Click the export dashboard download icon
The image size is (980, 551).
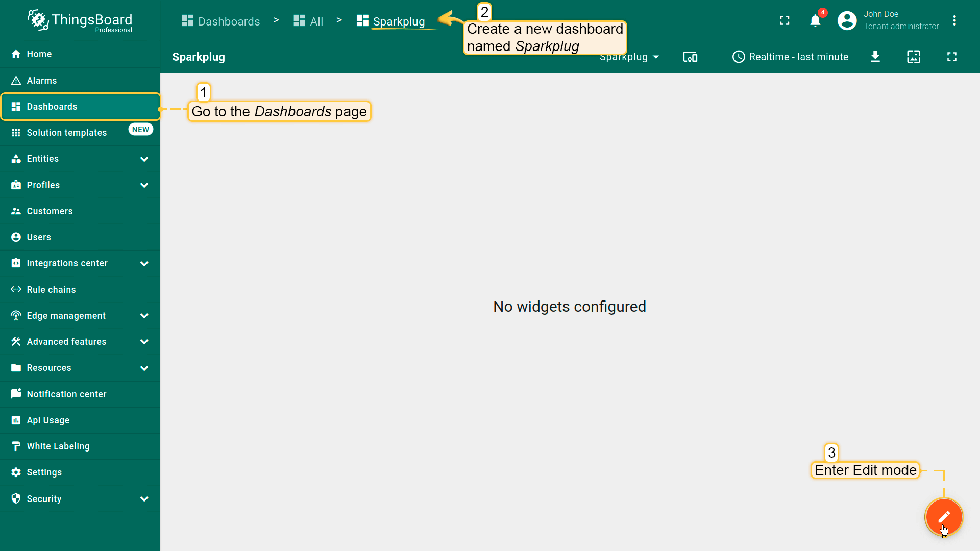[875, 57]
